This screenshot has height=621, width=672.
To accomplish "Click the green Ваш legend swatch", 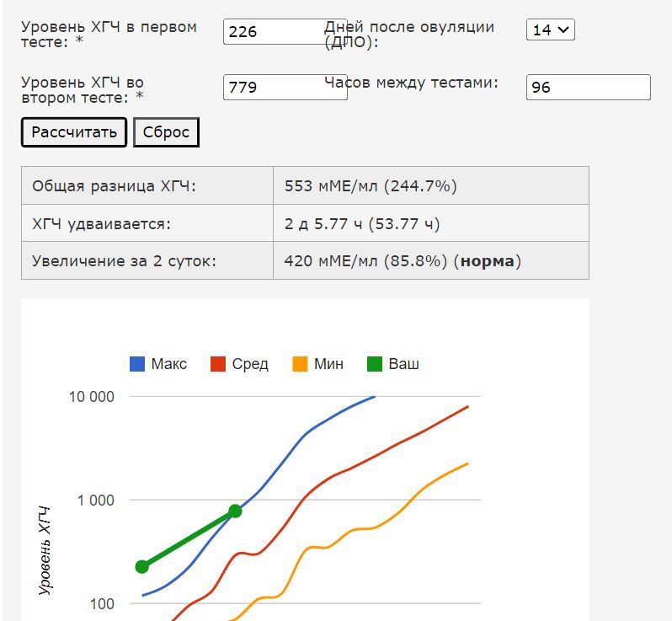I will (x=375, y=364).
